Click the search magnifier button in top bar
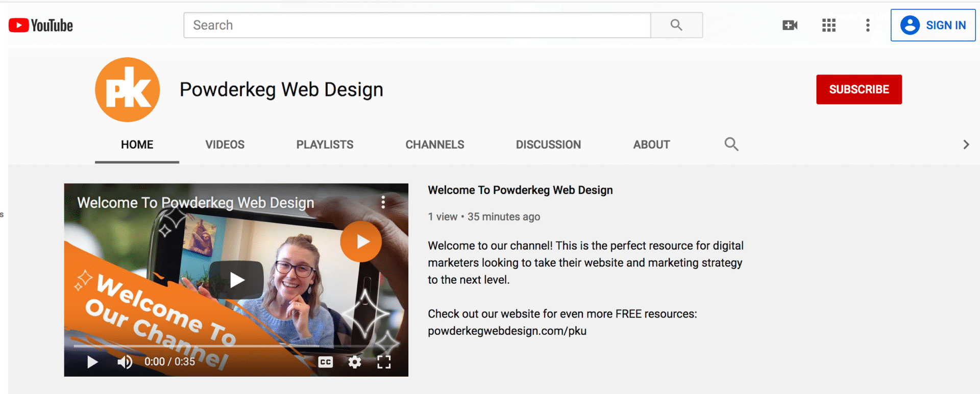980x394 pixels. [676, 25]
